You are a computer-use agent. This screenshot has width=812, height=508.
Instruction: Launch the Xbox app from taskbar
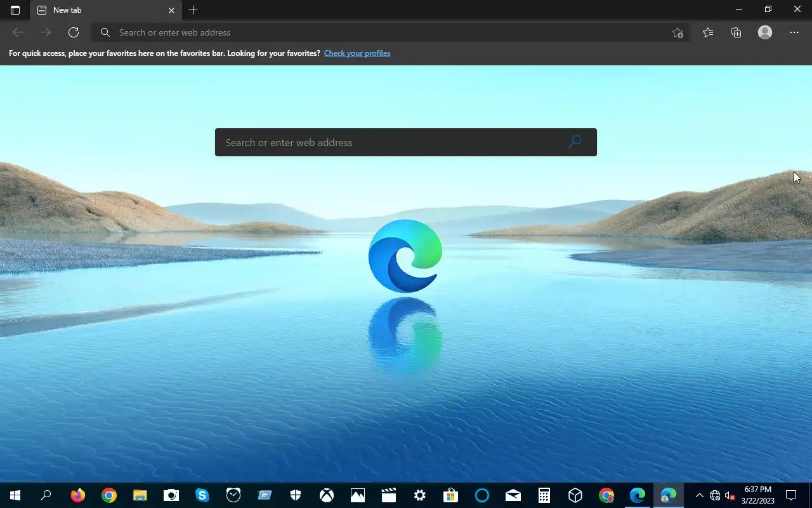pyautogui.click(x=327, y=495)
